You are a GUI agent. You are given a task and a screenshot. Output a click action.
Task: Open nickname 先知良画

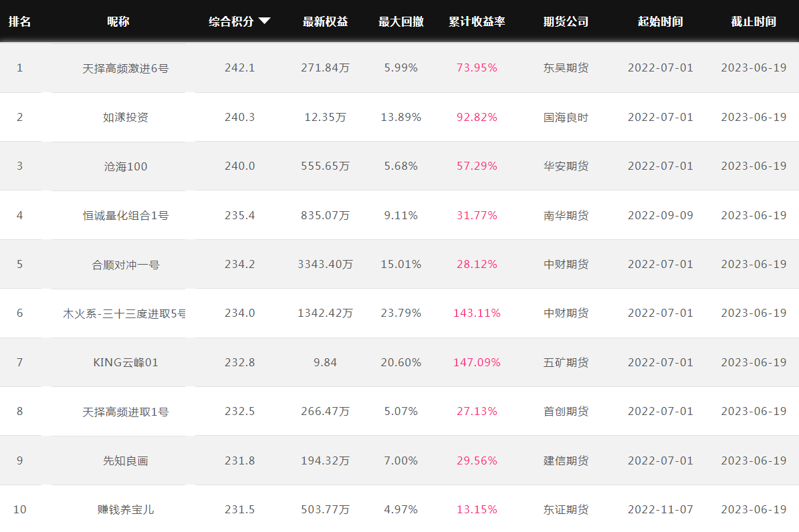coord(125,461)
